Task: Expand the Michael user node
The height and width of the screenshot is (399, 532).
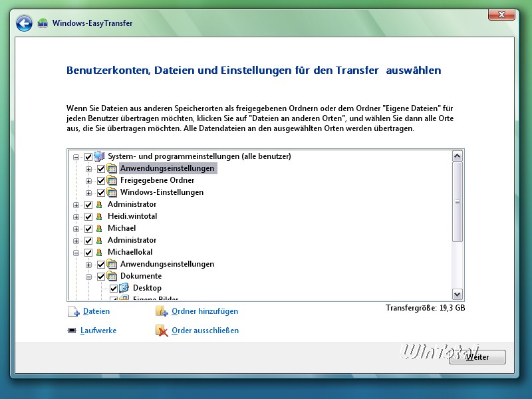Action: [76, 229]
